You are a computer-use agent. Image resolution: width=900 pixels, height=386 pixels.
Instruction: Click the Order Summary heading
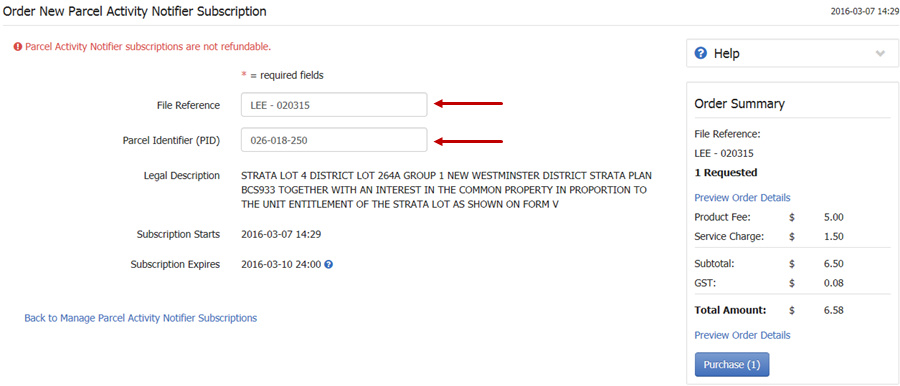click(739, 104)
